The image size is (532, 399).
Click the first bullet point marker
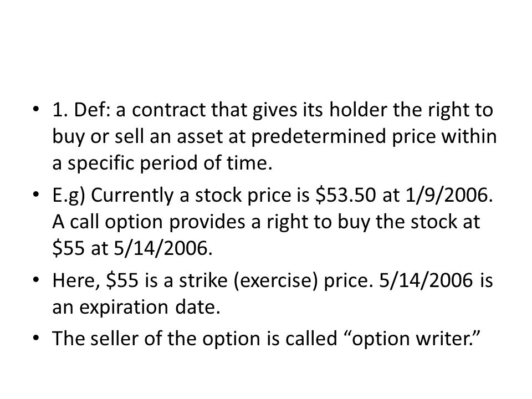[36, 110]
